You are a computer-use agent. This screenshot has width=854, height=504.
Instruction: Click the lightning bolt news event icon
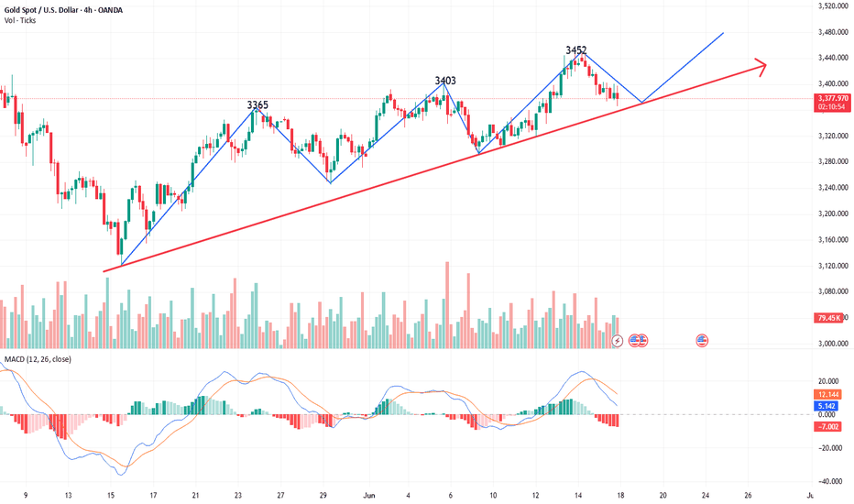coord(617,341)
